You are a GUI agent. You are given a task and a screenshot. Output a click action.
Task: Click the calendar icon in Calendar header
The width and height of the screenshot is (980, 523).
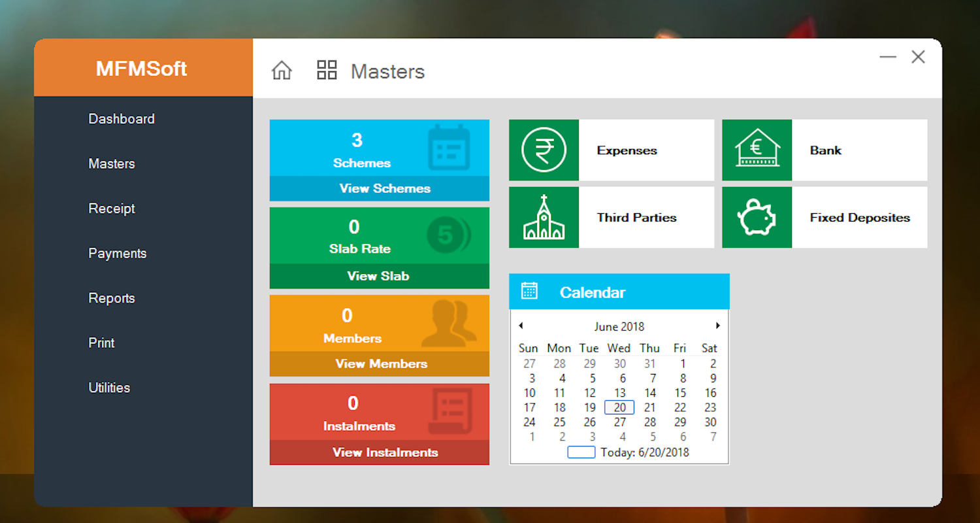point(529,292)
